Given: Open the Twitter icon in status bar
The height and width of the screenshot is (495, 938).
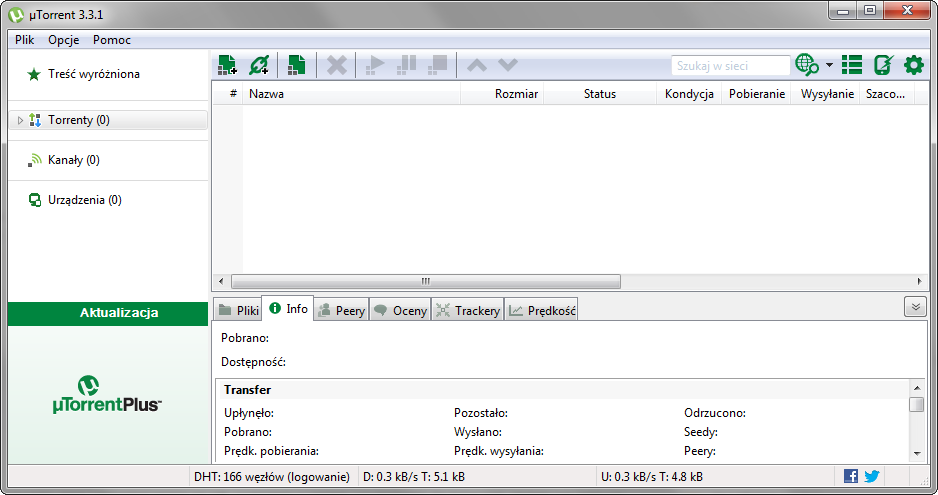Looking at the screenshot, I should tap(871, 476).
